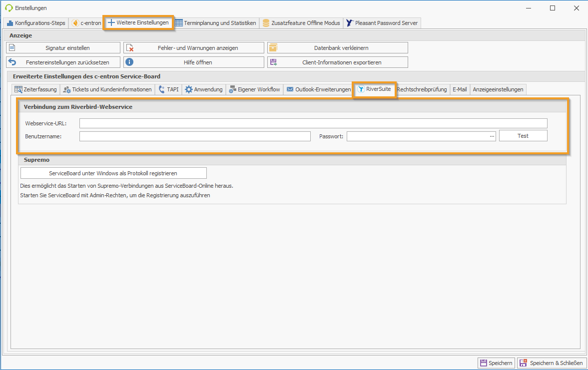Open the Zeiterfassung sub-tab
This screenshot has height=370, width=588.
point(36,89)
